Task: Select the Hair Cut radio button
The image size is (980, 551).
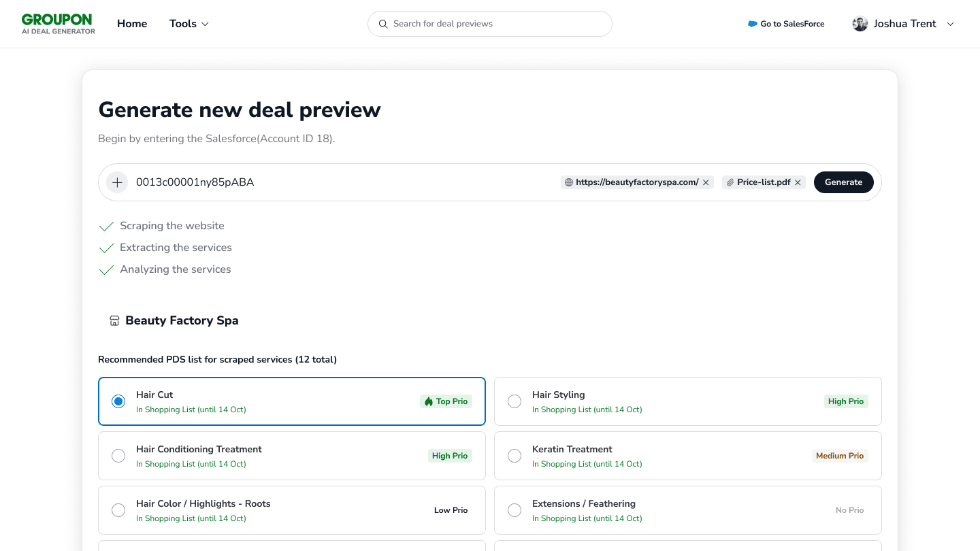Action: pyautogui.click(x=118, y=401)
